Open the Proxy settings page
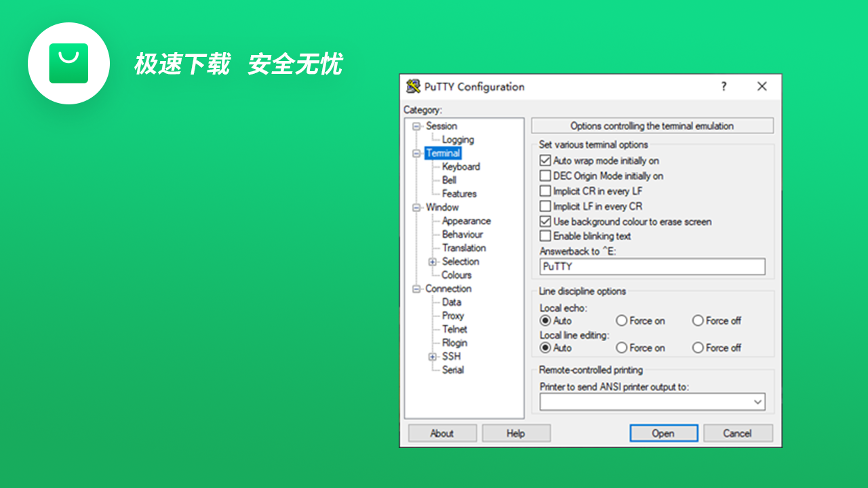868x488 pixels. (453, 315)
